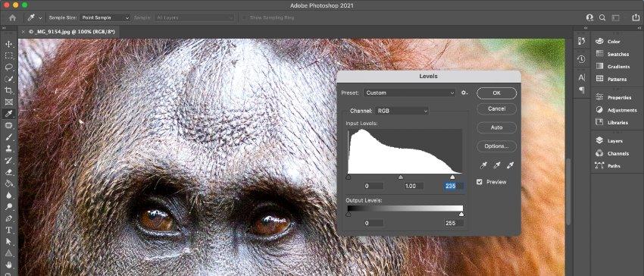Click the Auto button in Levels
Image resolution: width=644 pixels, height=276 pixels.
pyautogui.click(x=496, y=127)
